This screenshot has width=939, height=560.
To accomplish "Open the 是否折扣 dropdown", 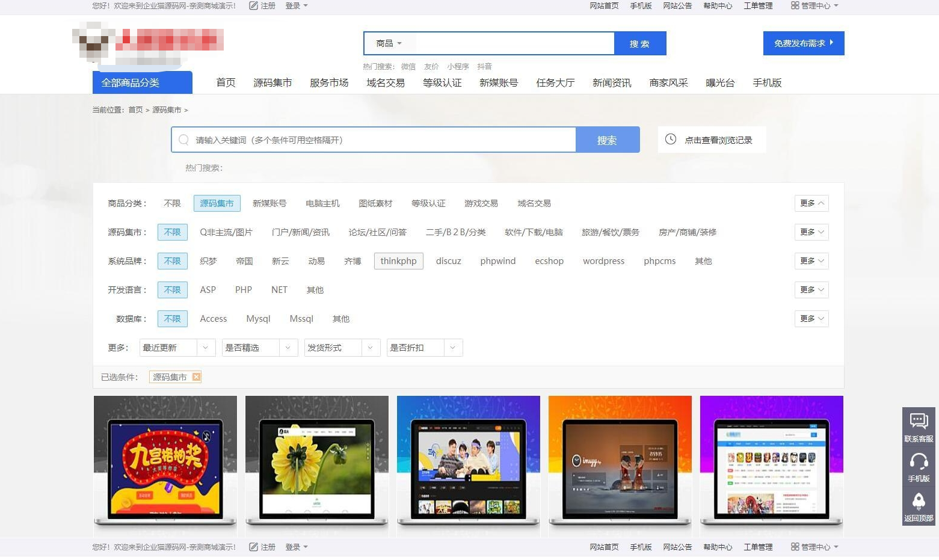I will (425, 348).
